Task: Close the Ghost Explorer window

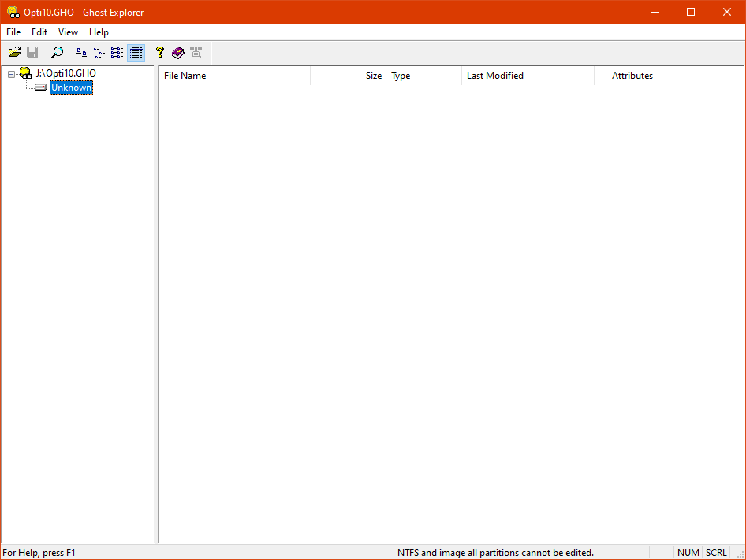Action: pos(727,12)
